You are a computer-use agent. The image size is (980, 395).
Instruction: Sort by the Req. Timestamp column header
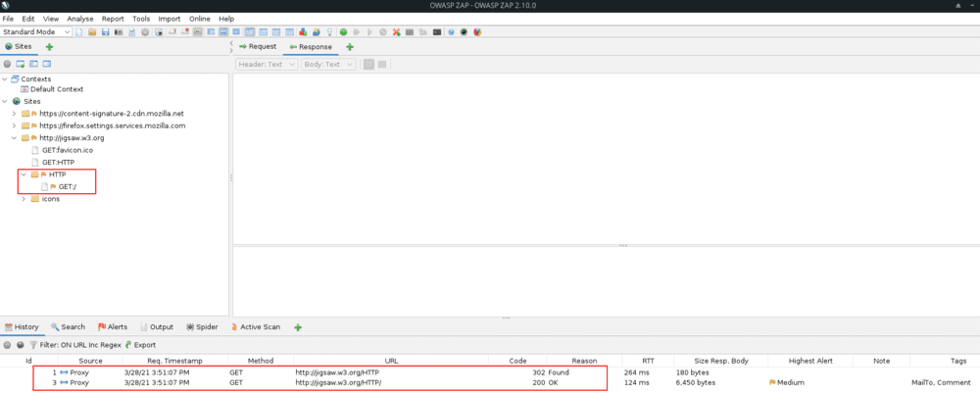pos(175,361)
